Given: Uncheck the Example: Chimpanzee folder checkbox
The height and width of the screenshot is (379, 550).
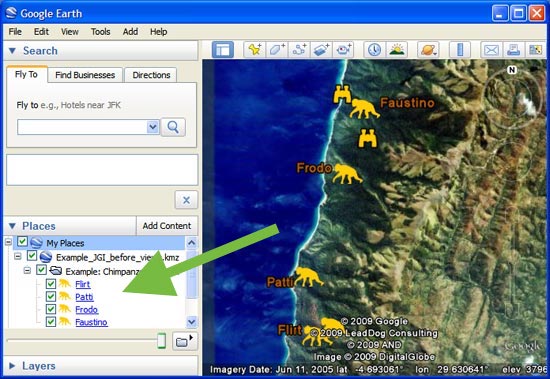Looking at the screenshot, I should [41, 270].
